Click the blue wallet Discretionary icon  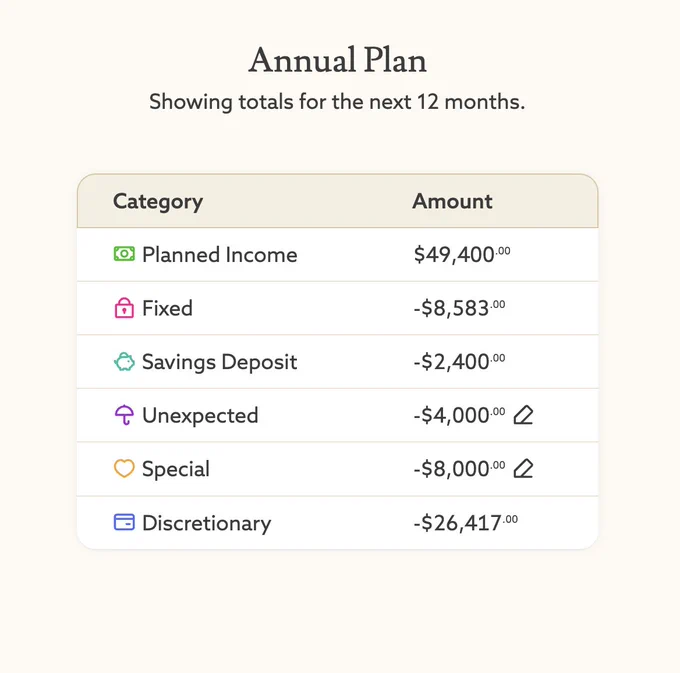124,522
